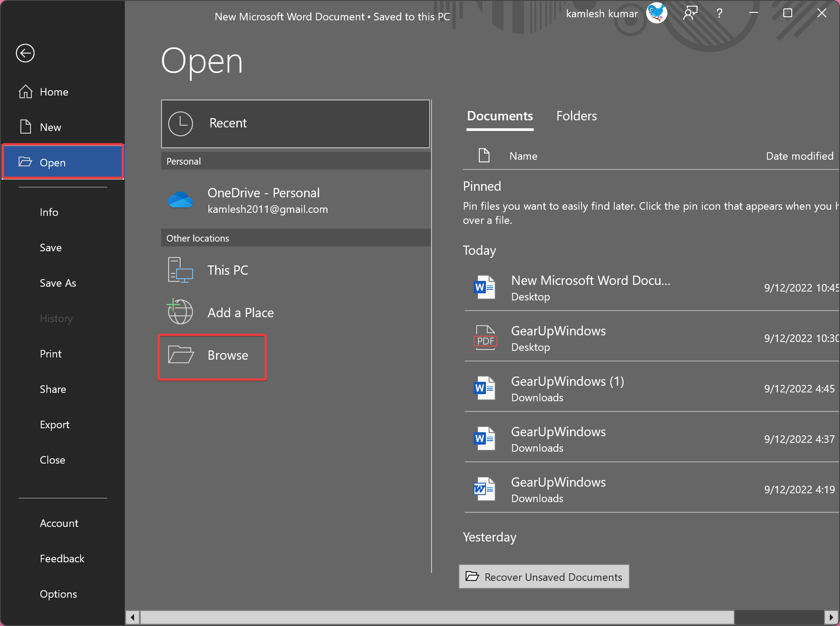Click the PDF icon of GearUpWindows Desktop
This screenshot has width=840, height=626.
tap(485, 338)
